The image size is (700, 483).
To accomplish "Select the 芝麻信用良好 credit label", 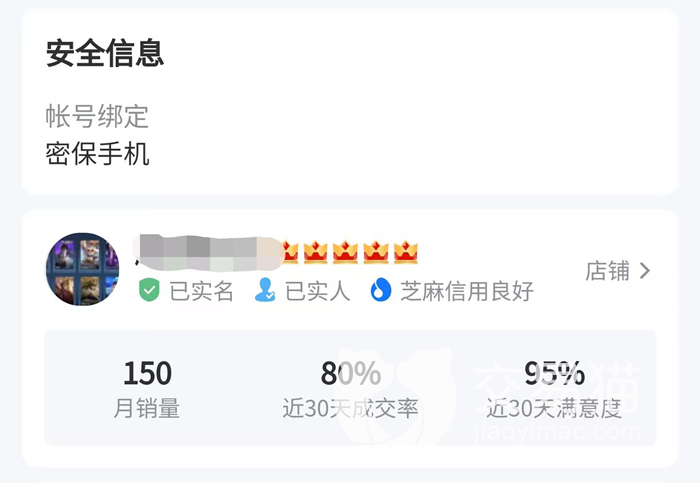I will [467, 291].
